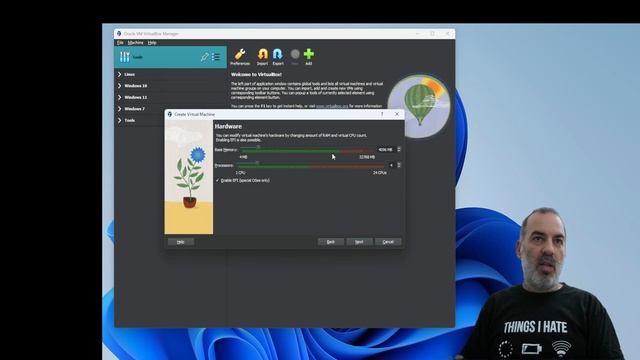Screen dimensions: 640x360
Task: Select the Tools sliders icon in sidebar header
Action: (124, 57)
